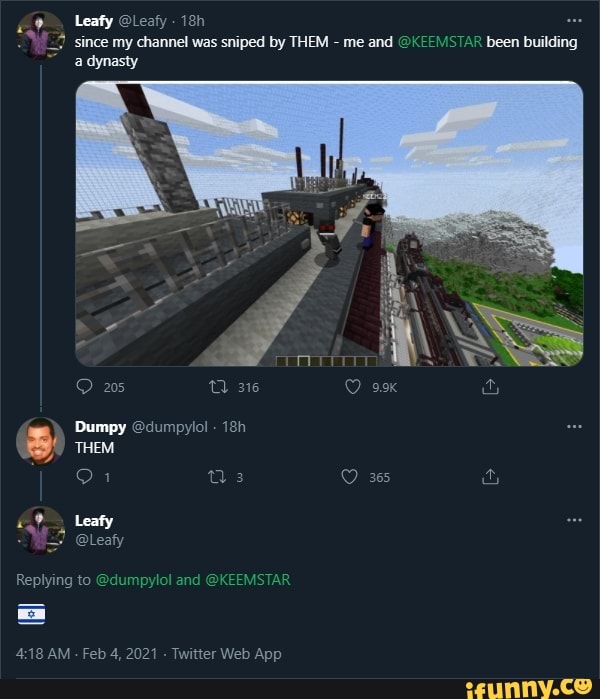The height and width of the screenshot is (699, 600).
Task: Like Leafy's tweet with 9.9K likes
Action: 351,388
